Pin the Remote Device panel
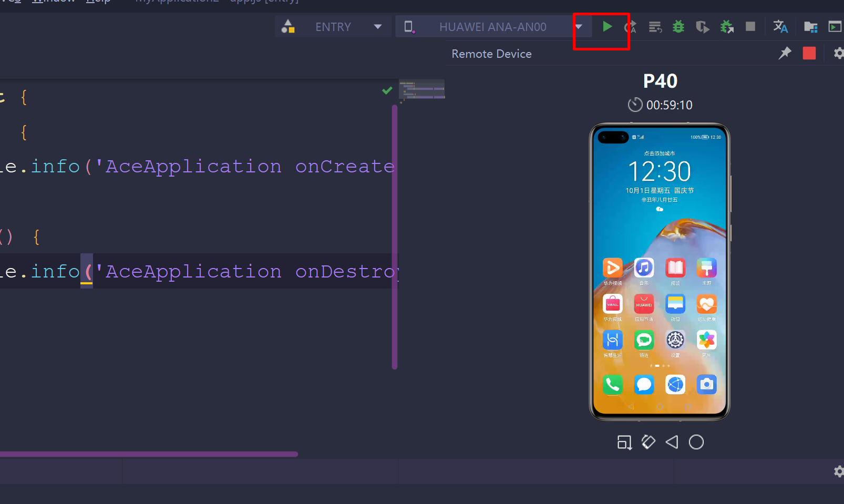The width and height of the screenshot is (844, 504). 785,53
